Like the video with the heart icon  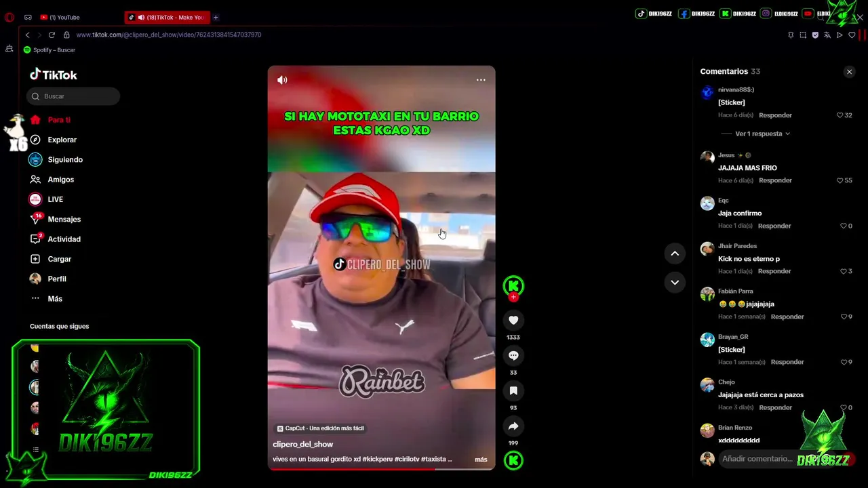(x=513, y=320)
